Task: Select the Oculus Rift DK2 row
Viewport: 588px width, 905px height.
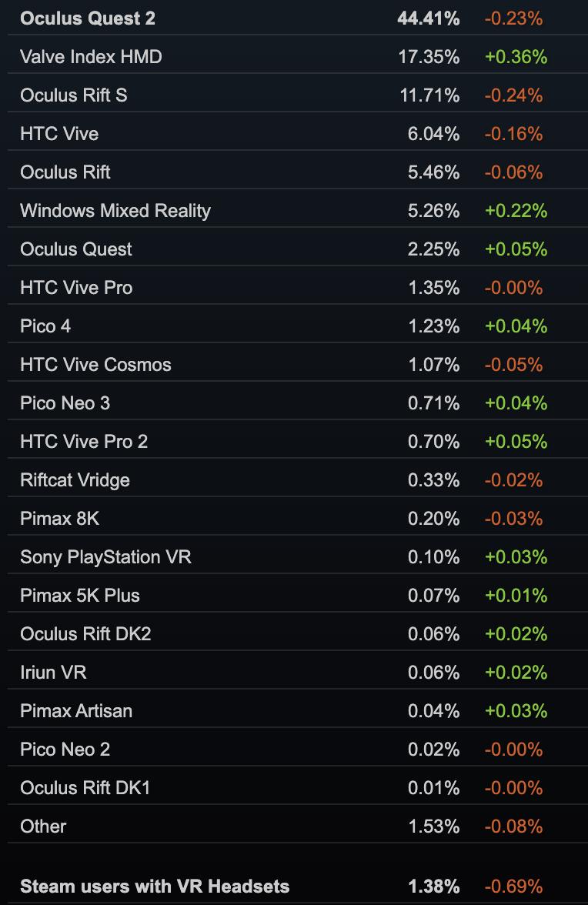Action: pyautogui.click(x=85, y=634)
